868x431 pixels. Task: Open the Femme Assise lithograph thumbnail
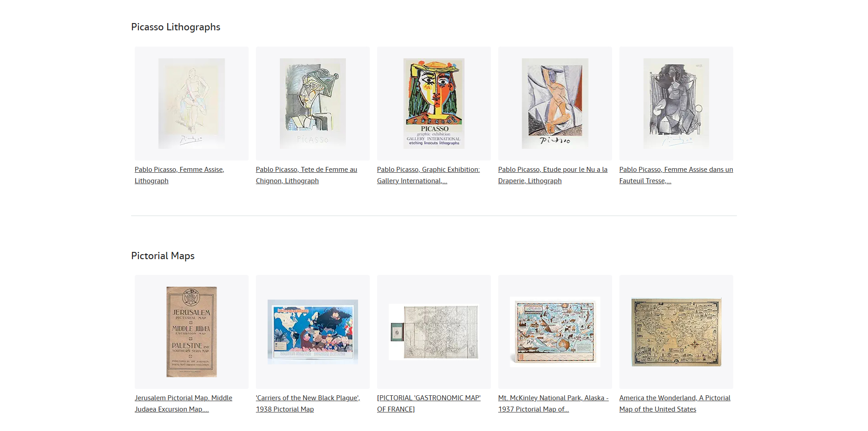pos(192,104)
